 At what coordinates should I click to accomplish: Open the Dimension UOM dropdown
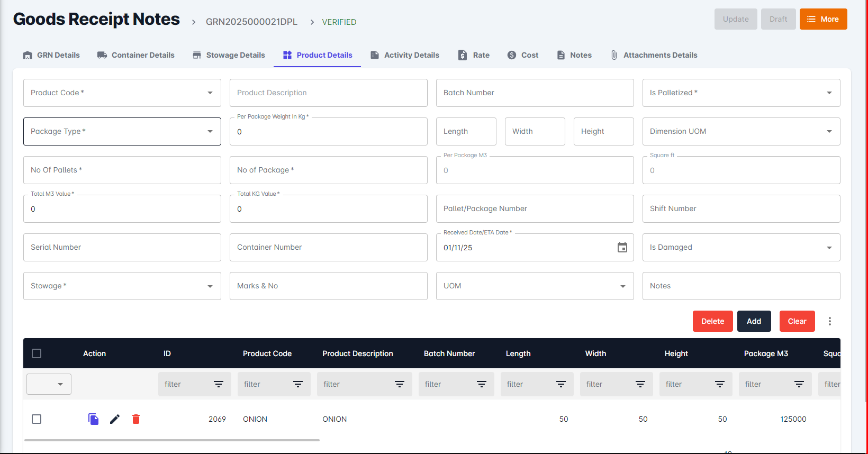[x=829, y=132]
